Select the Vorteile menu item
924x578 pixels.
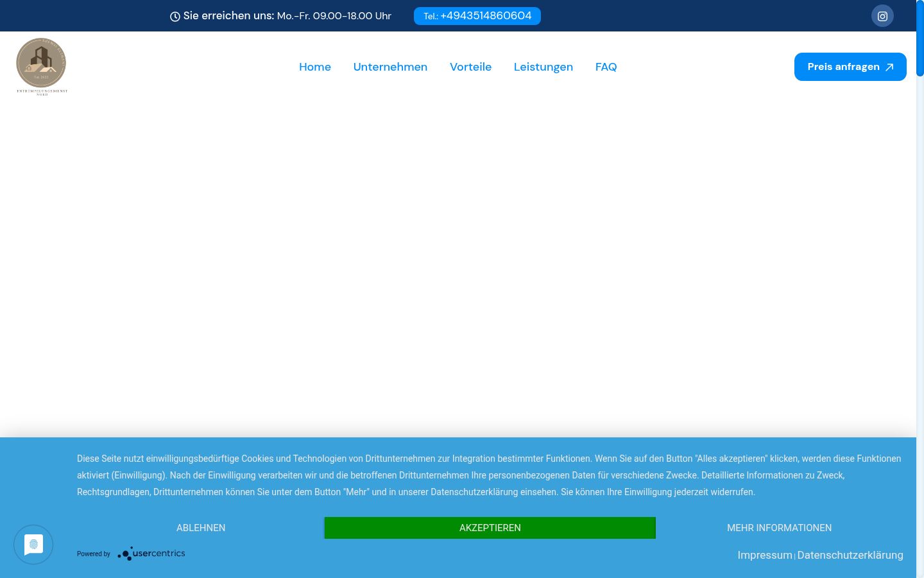pyautogui.click(x=470, y=67)
